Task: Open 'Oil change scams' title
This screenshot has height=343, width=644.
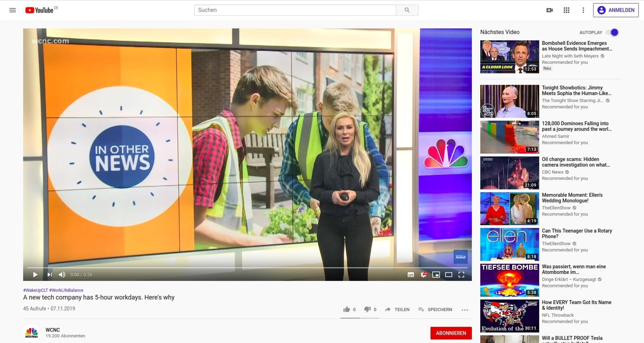Action: 576,162
